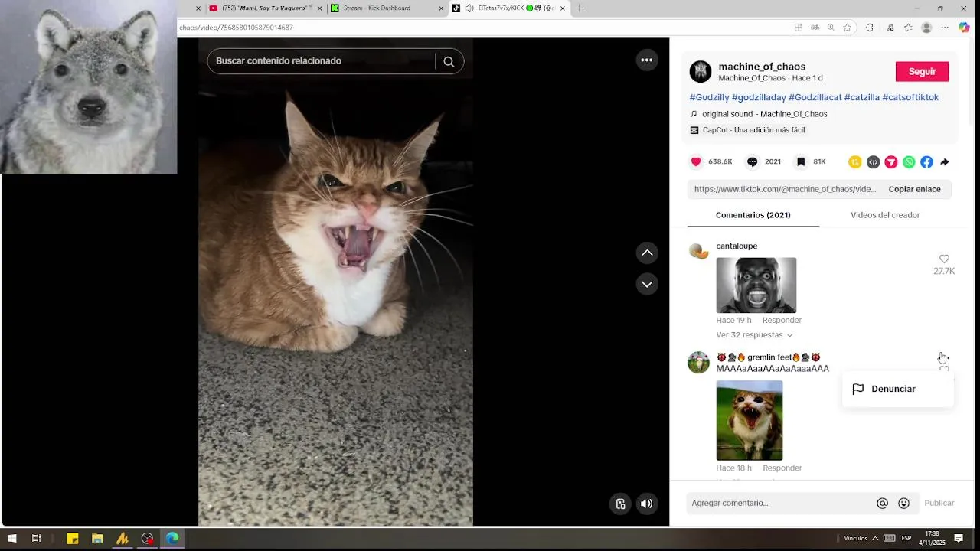Image resolution: width=980 pixels, height=551 pixels.
Task: Go to next video with down arrow
Action: 647,284
